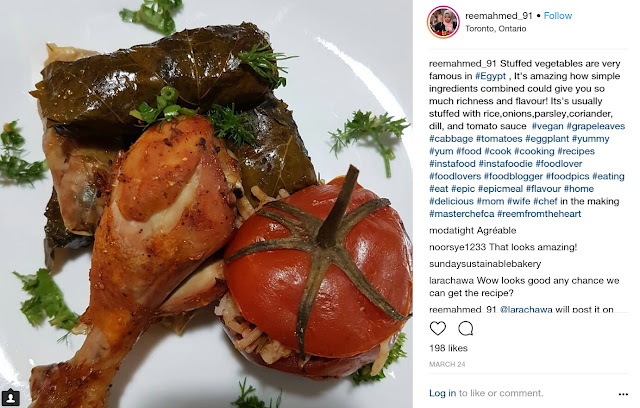The height and width of the screenshot is (408, 640).
Task: Open the #masterchefca hashtag
Action: coord(462,214)
